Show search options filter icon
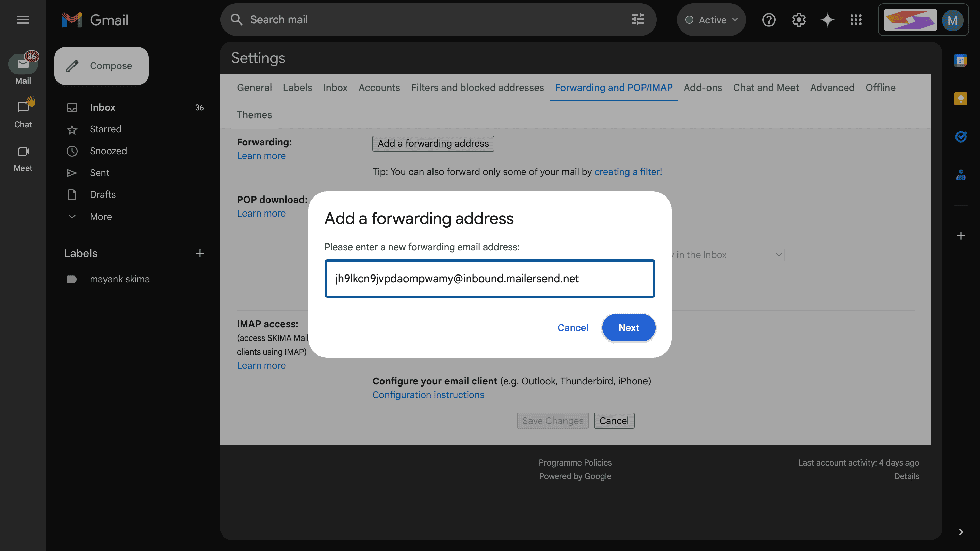The width and height of the screenshot is (980, 551). 637,20
